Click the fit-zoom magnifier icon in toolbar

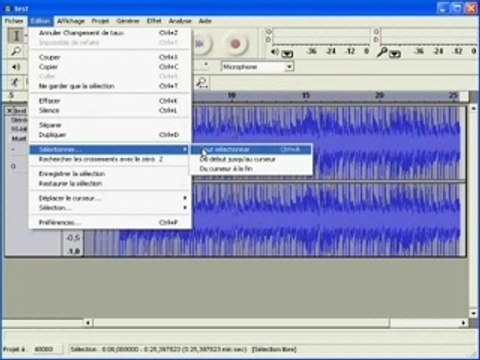click(202, 82)
